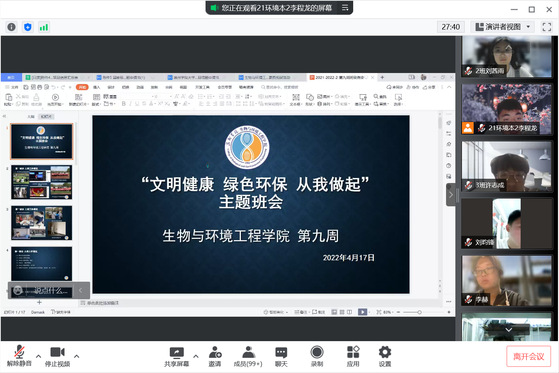Open the 邀请 invite icon
Screen dimensions: 559x373
215,356
